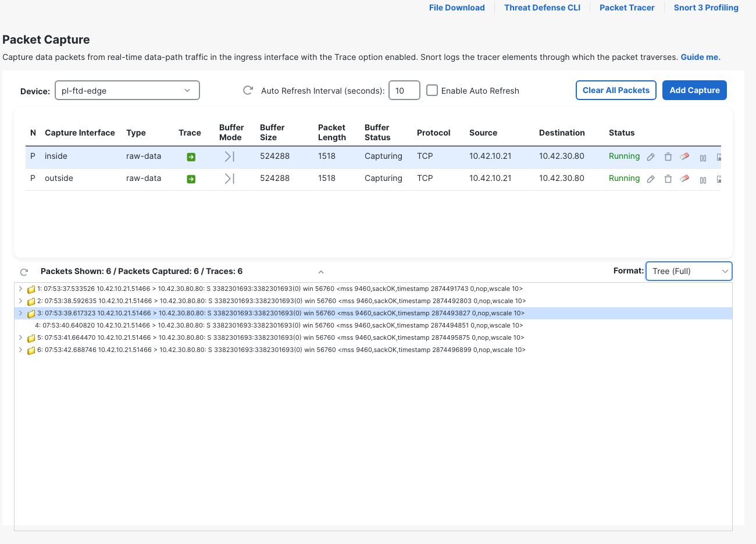Click the green trace icon in the inside row
Image resolution: width=756 pixels, height=544 pixels.
[191, 157]
